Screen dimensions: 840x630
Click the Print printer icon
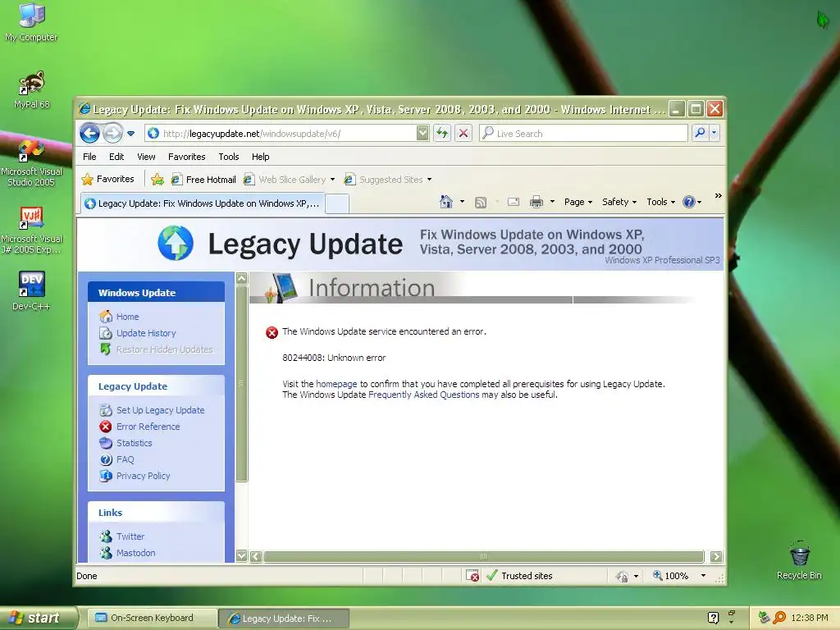(536, 202)
